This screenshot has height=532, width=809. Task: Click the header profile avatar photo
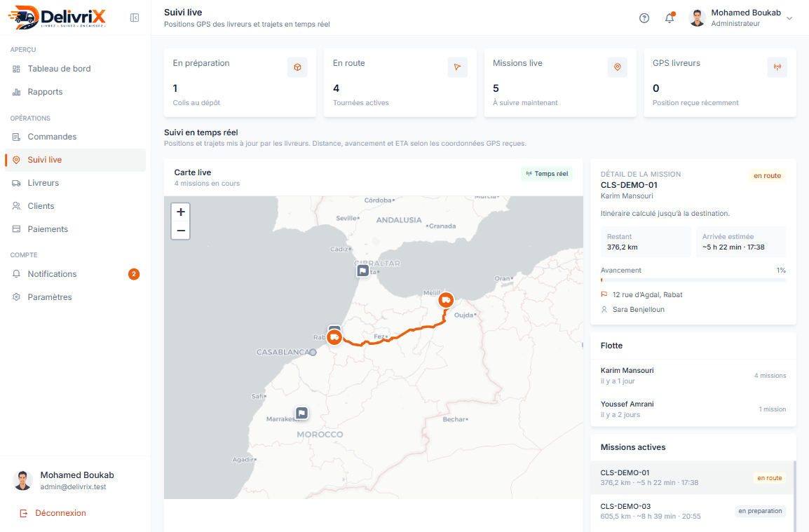697,18
